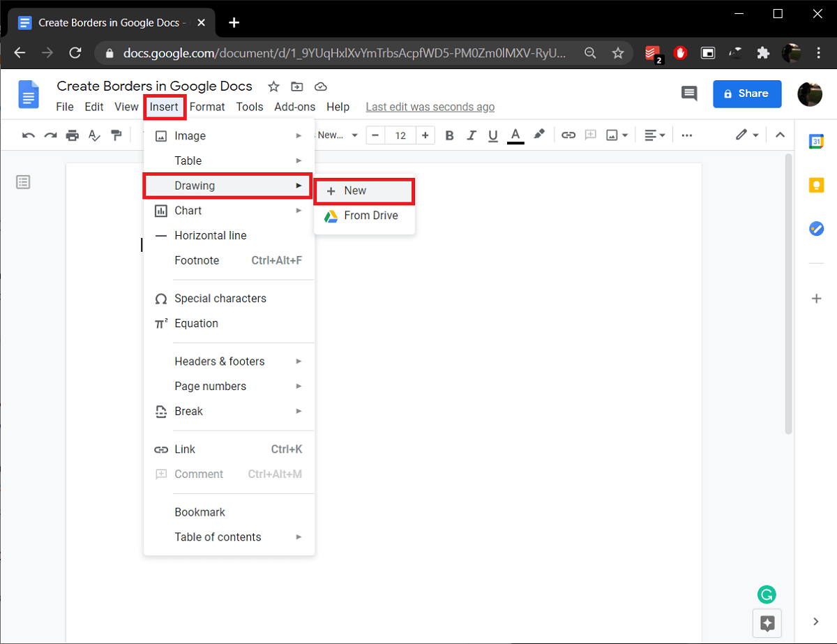
Task: Click the Share button
Action: [x=747, y=93]
